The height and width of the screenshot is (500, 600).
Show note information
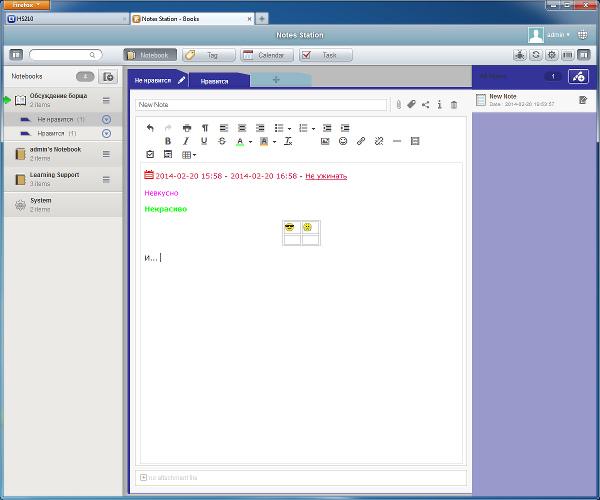pyautogui.click(x=440, y=104)
